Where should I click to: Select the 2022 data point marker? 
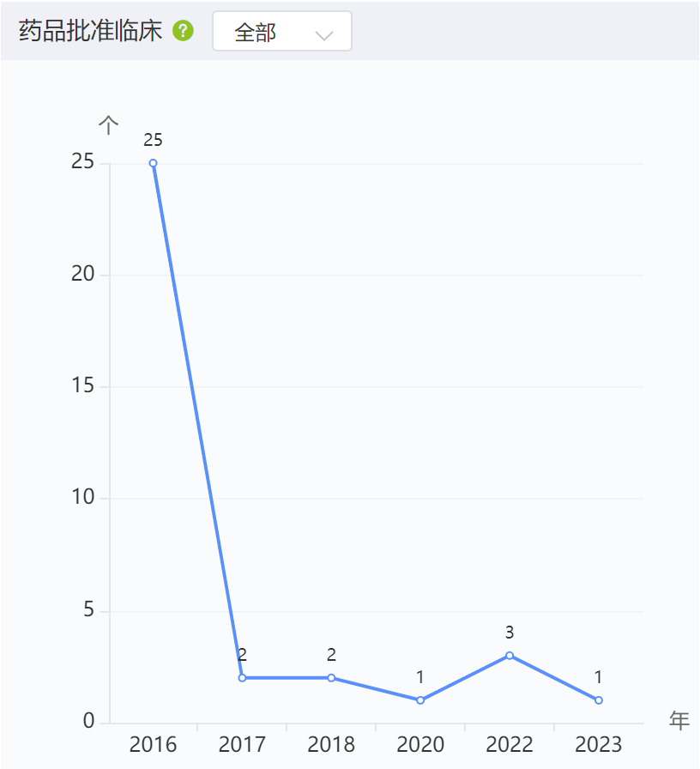click(510, 655)
